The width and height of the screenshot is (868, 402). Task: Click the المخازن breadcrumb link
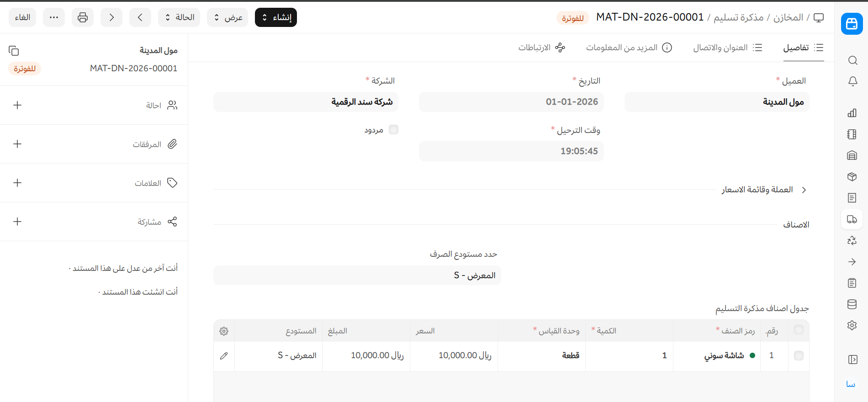click(x=788, y=17)
